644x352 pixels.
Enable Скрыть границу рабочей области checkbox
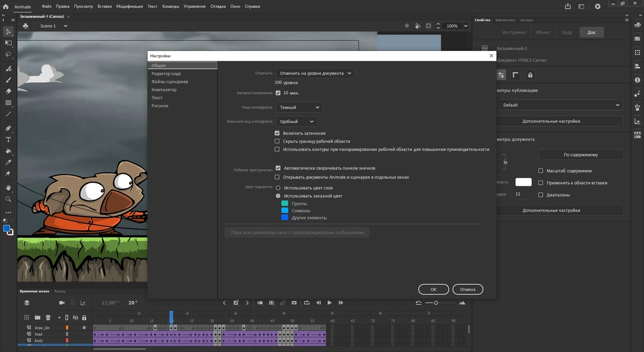(277, 141)
